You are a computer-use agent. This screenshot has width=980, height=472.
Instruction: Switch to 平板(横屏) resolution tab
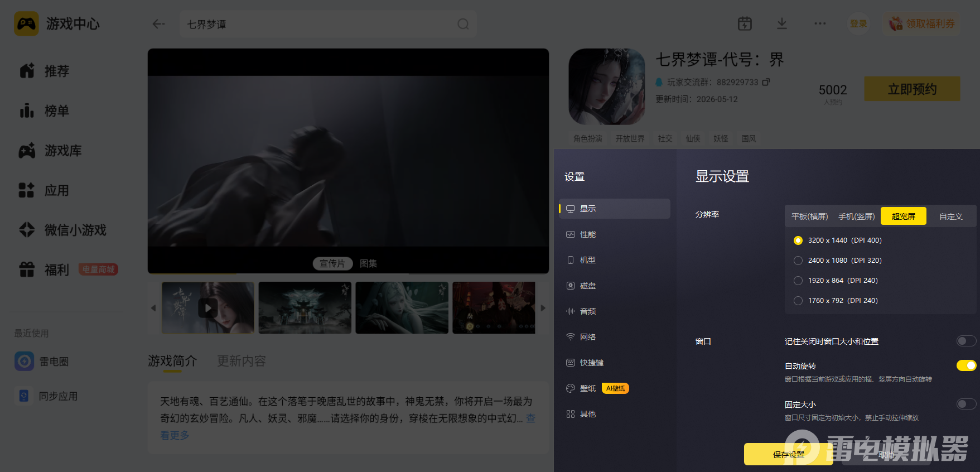coord(809,216)
